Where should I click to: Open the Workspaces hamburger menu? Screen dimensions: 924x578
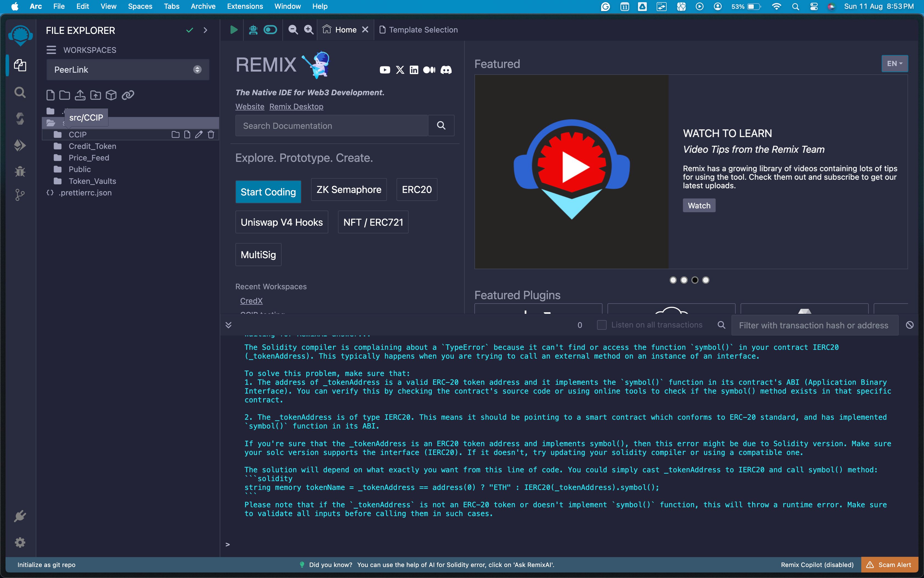click(x=51, y=50)
